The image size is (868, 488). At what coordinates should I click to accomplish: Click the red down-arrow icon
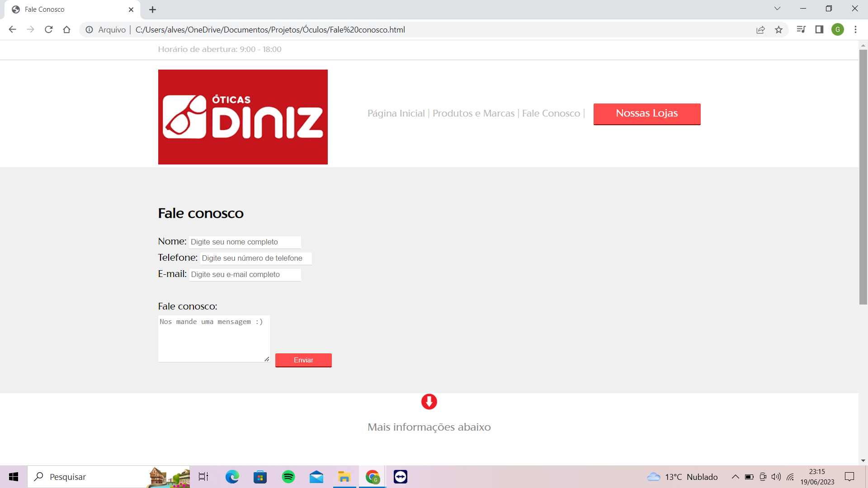pos(429,402)
